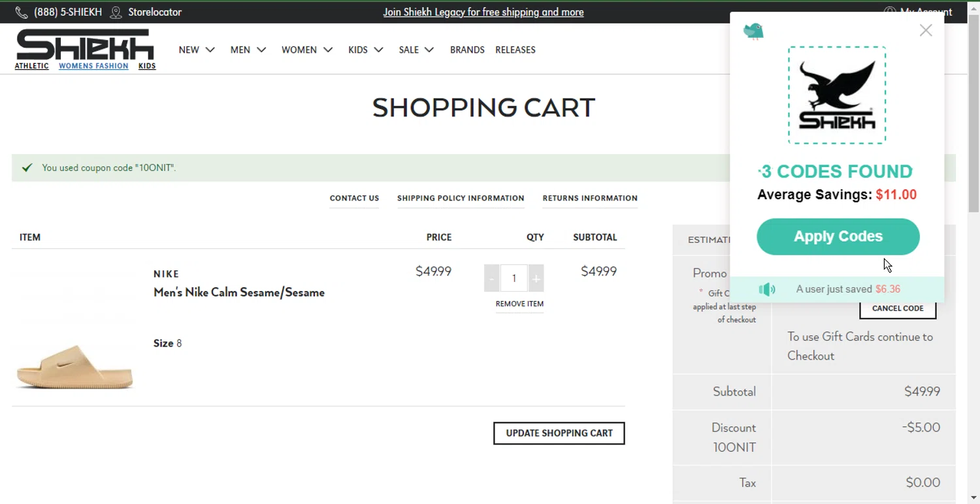Click the Apply Codes button
The width and height of the screenshot is (980, 504).
838,236
